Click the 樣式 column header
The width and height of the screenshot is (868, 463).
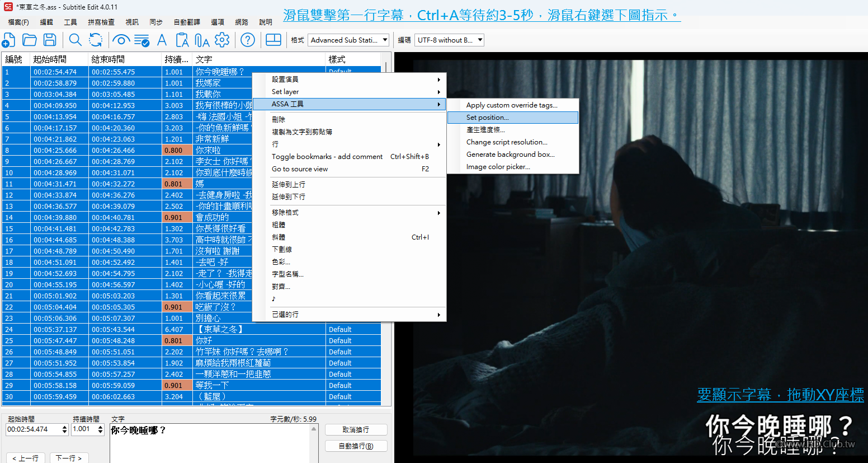click(353, 59)
